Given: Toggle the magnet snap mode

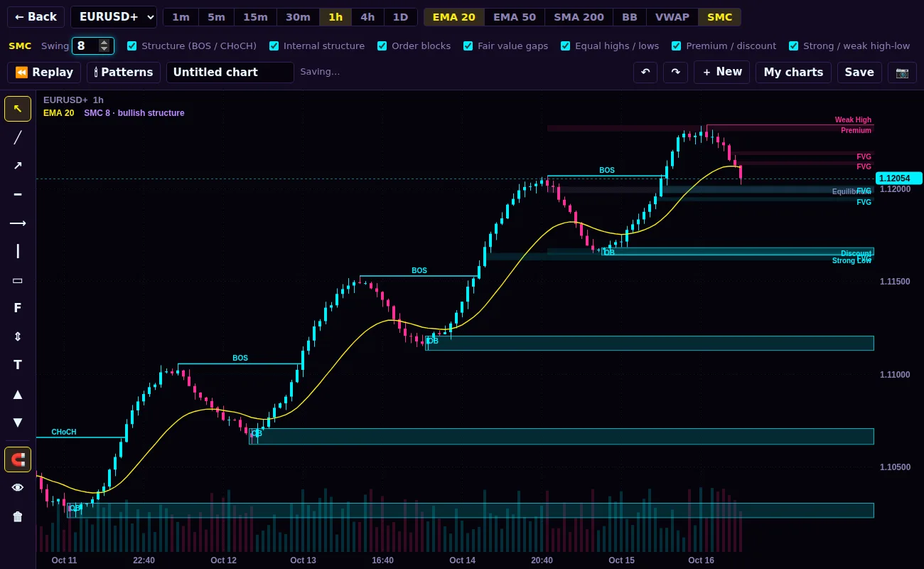Looking at the screenshot, I should click(18, 459).
